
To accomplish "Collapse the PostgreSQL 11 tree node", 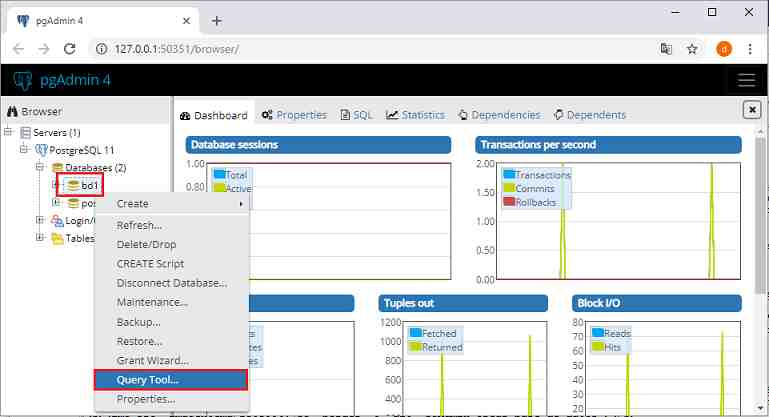I will (24, 149).
